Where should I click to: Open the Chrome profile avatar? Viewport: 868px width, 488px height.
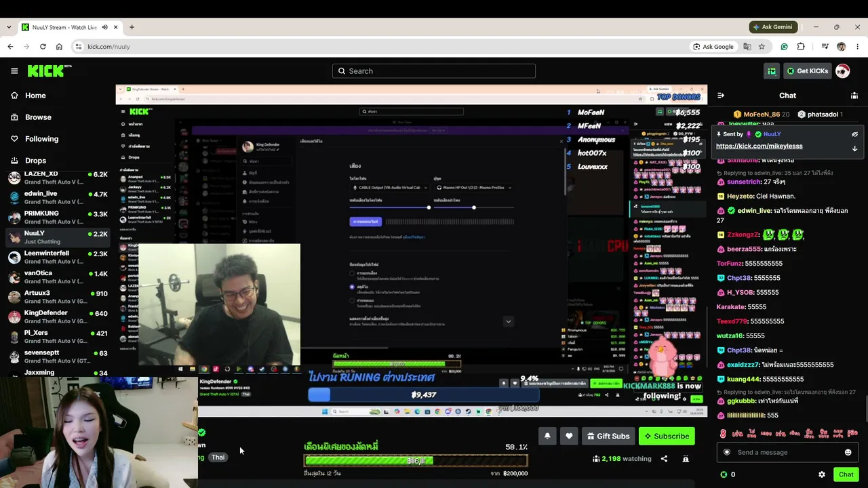(841, 47)
